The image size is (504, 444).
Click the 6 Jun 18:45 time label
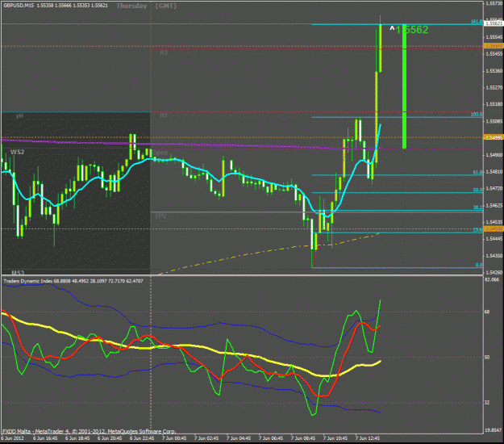coord(77,438)
